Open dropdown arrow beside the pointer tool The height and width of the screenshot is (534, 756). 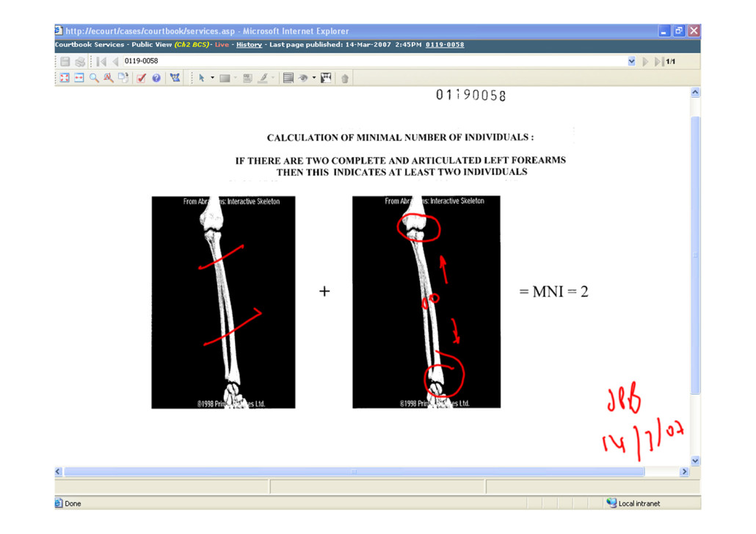[213, 78]
